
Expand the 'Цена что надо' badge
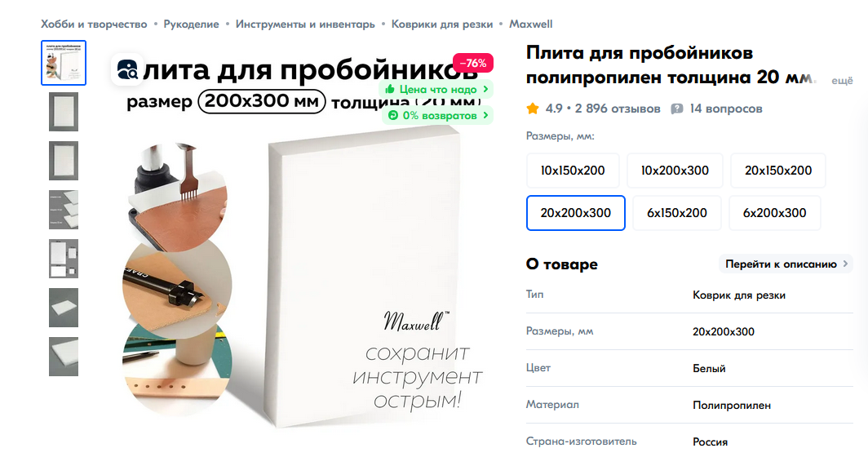[436, 89]
